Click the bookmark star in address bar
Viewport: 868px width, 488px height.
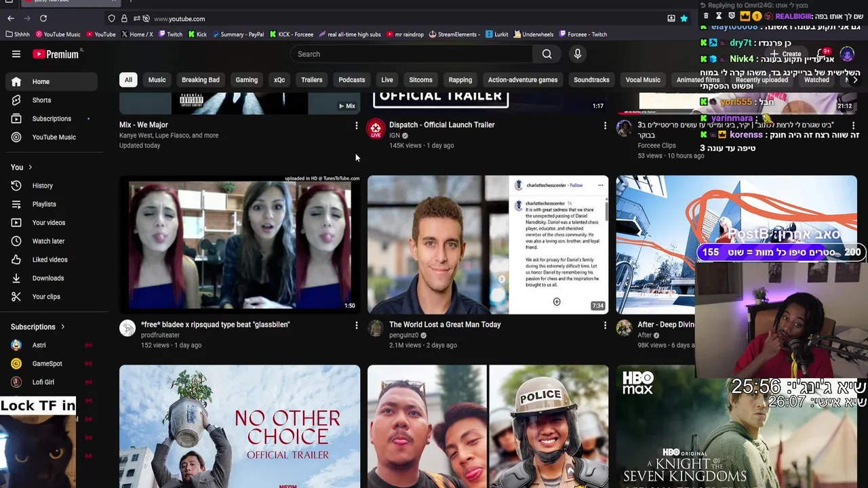[684, 18]
